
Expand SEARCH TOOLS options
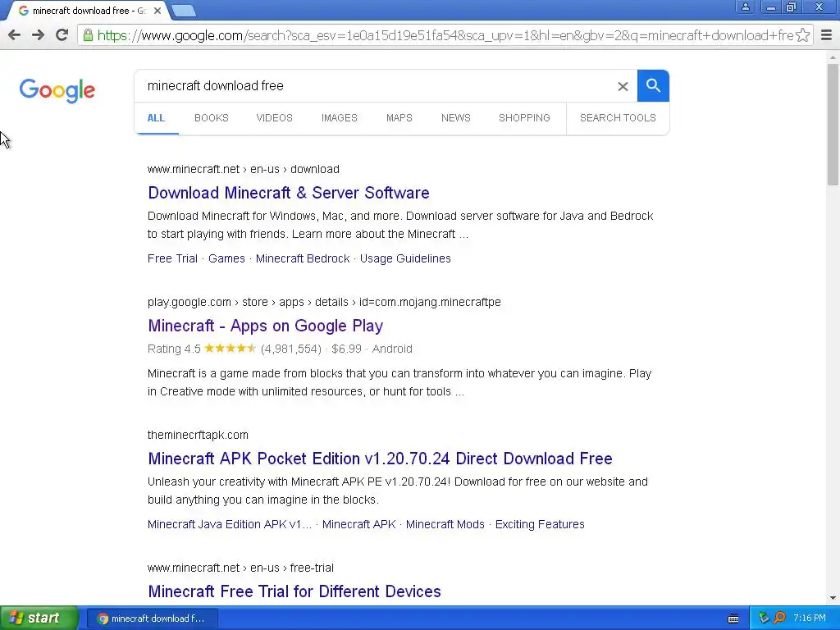pyautogui.click(x=618, y=118)
